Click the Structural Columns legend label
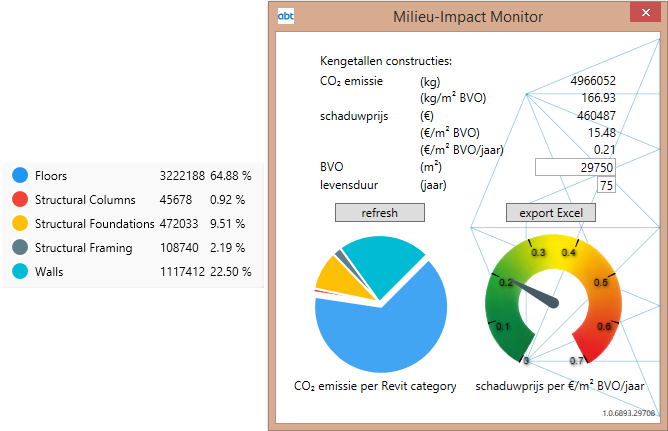 click(x=85, y=200)
